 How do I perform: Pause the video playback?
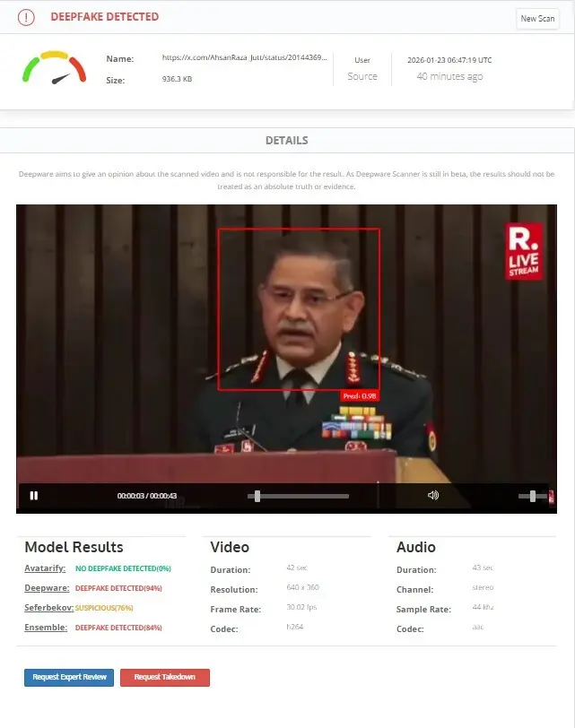pyautogui.click(x=34, y=496)
